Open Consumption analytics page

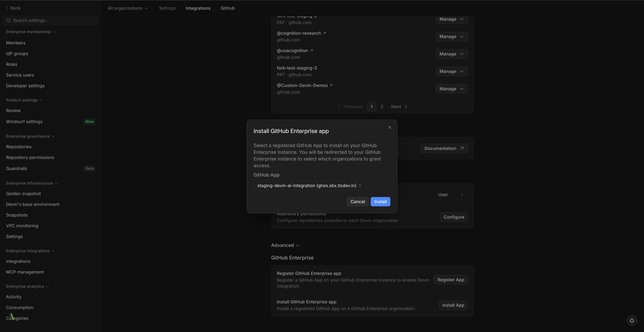[19, 308]
